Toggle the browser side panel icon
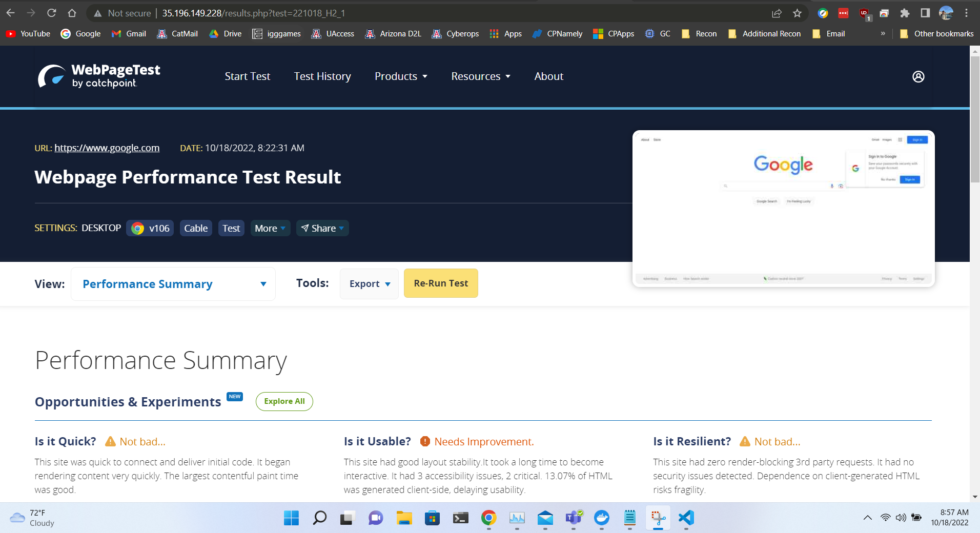Viewport: 980px width, 533px height. pyautogui.click(x=925, y=13)
